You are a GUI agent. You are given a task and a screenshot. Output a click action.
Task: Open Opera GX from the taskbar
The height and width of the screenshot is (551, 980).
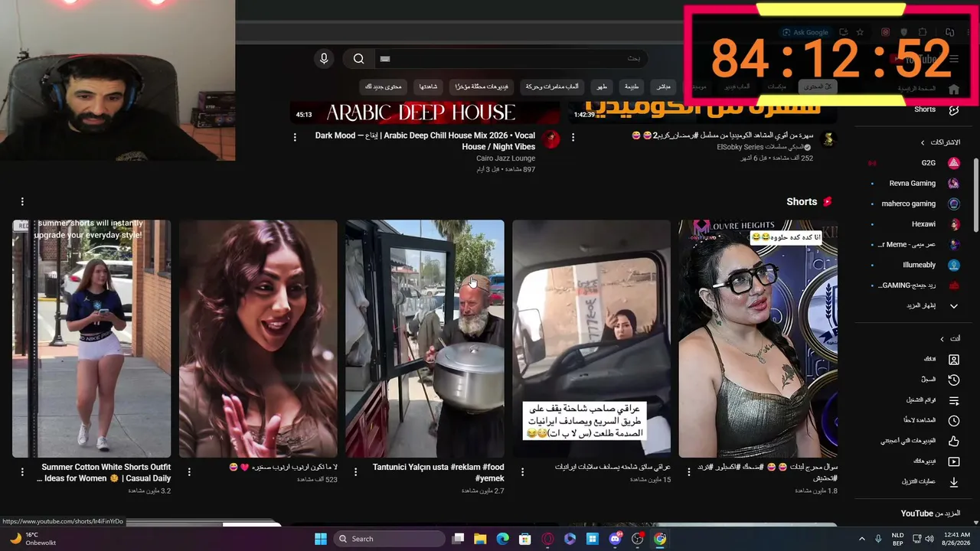547,539
